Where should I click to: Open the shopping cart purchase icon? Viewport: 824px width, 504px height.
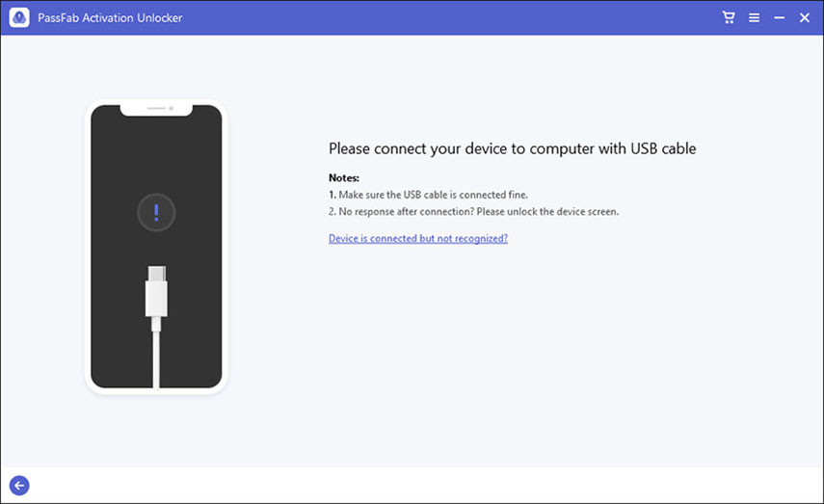tap(730, 17)
